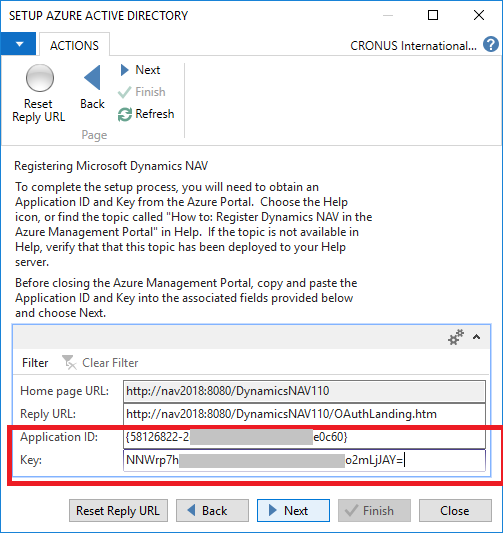This screenshot has height=533, width=503.
Task: Click into the Reply URL field
Action: click(x=304, y=414)
